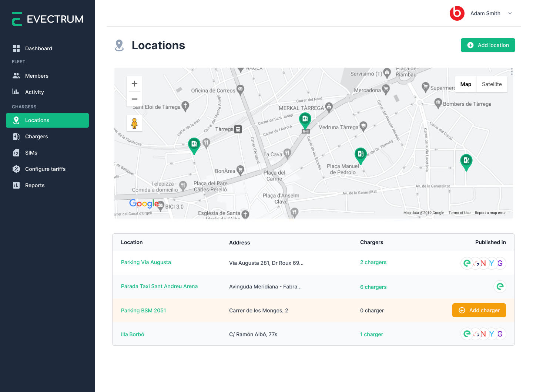
Task: Open Configure tariffs settings icon
Action: pos(16,169)
